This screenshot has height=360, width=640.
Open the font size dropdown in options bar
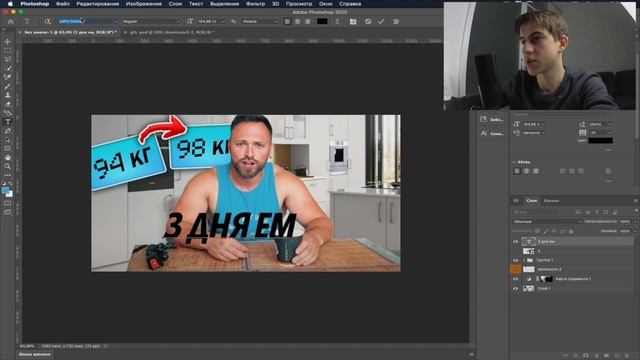click(222, 21)
